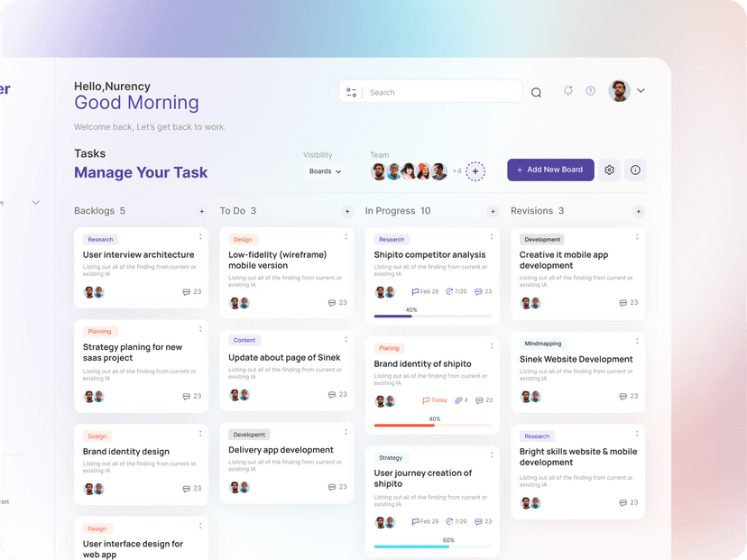Click the Brand identity of shipito progress bar
The height and width of the screenshot is (560, 747).
coord(433,425)
